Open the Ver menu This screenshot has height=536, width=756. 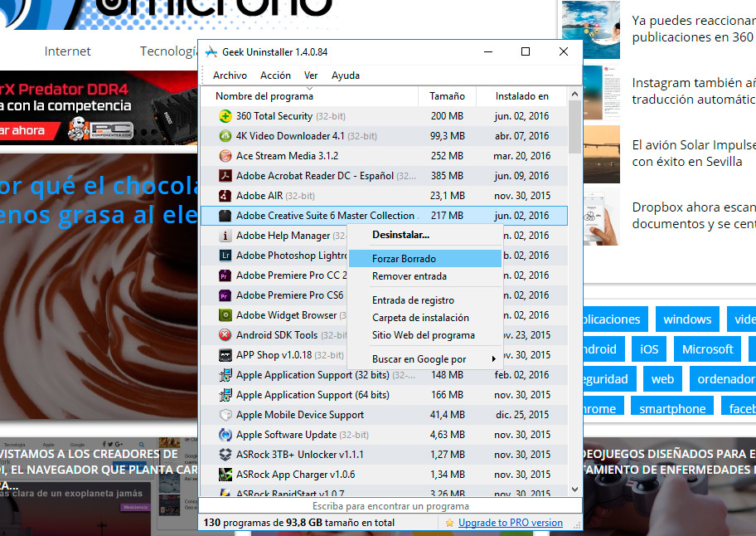(x=309, y=75)
